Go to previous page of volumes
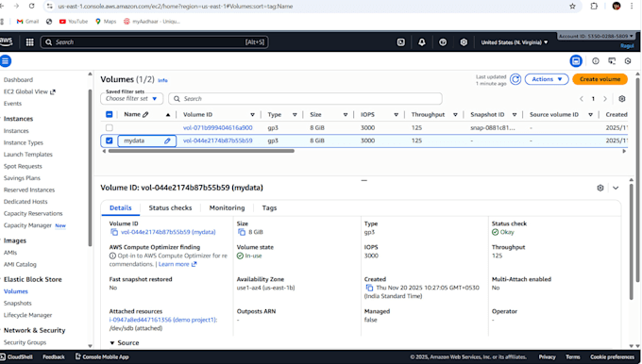The height and width of the screenshot is (364, 642). point(582,99)
